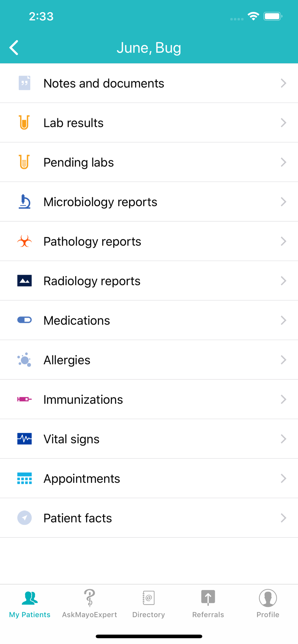Expand Notes and documents chevron

[x=283, y=83]
